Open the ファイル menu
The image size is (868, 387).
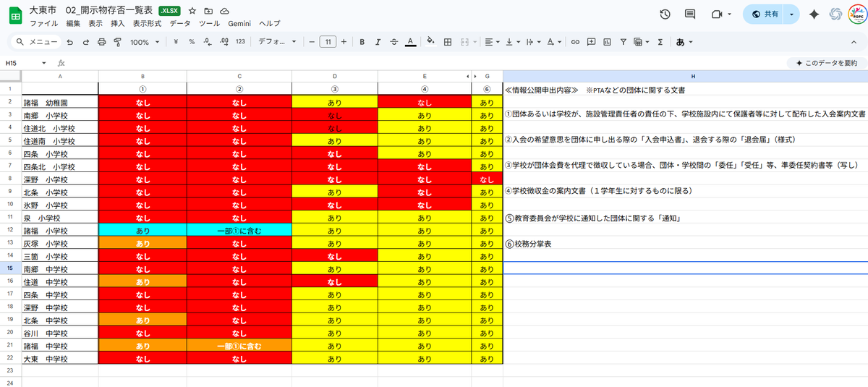(x=43, y=24)
